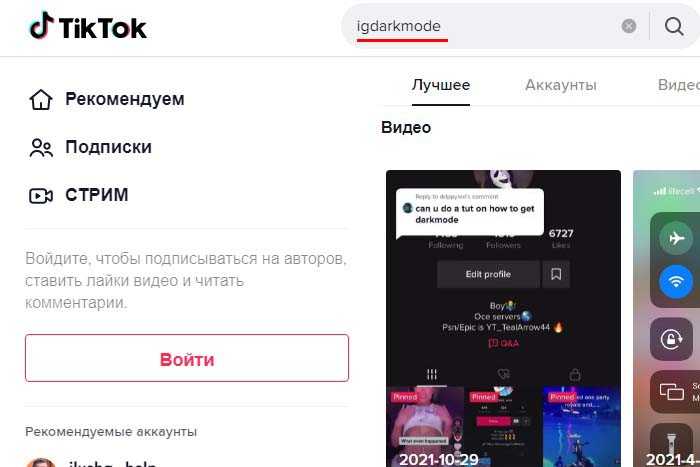Click the Войти login button
Screen dimensions: 700x467
pos(187,358)
